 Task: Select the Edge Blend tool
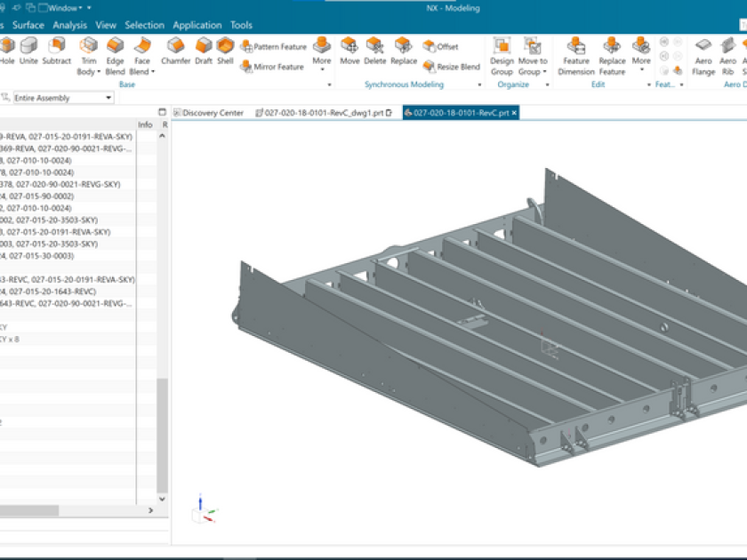point(115,56)
